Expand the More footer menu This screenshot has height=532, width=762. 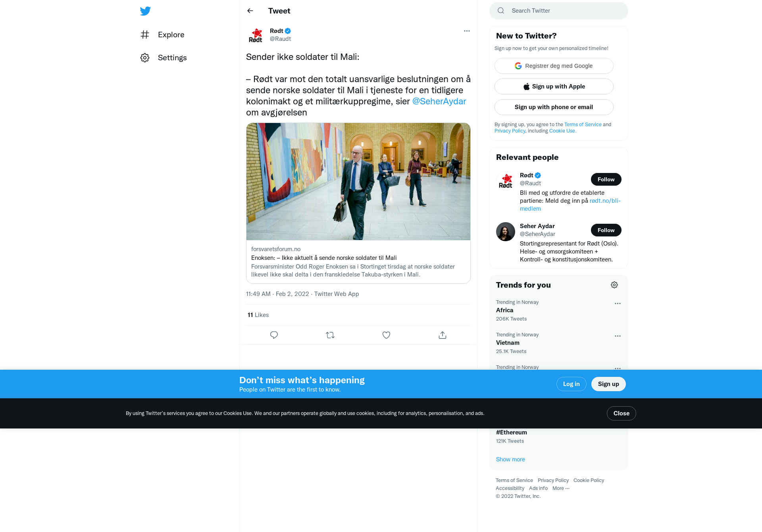(561, 488)
